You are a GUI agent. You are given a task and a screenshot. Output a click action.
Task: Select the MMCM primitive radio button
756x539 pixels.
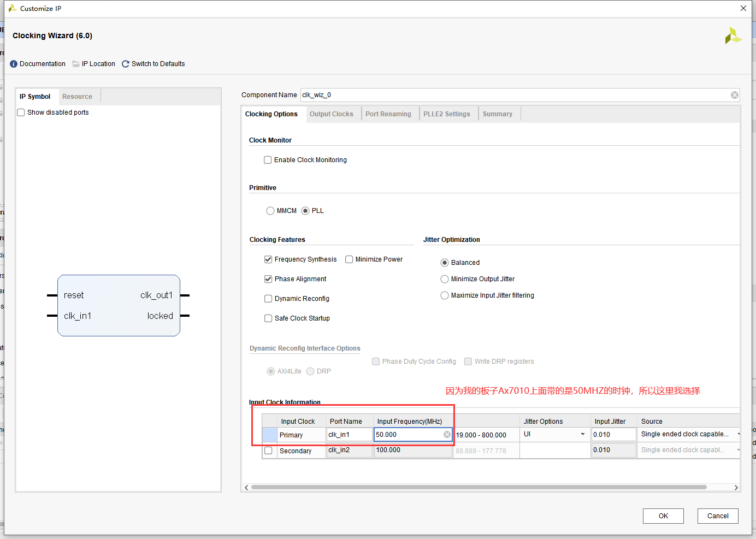[x=270, y=211]
